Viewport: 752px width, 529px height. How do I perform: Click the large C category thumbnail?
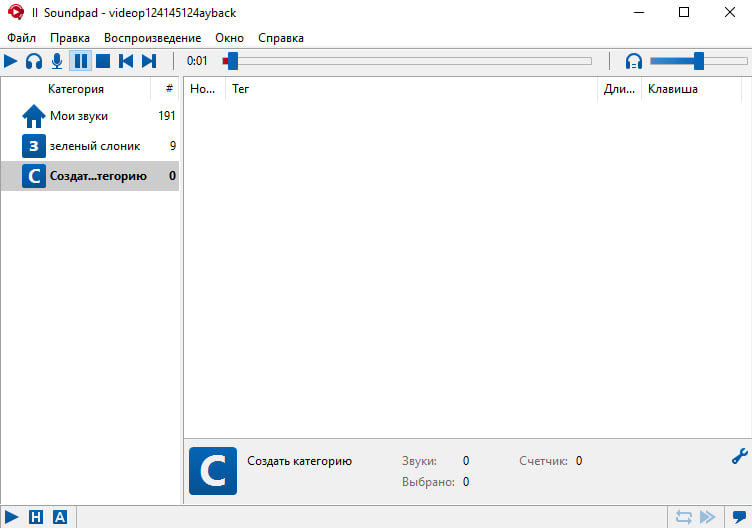pos(213,471)
